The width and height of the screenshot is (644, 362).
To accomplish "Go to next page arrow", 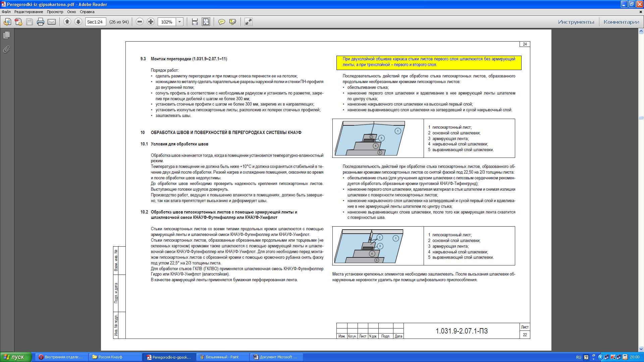I will [x=78, y=22].
